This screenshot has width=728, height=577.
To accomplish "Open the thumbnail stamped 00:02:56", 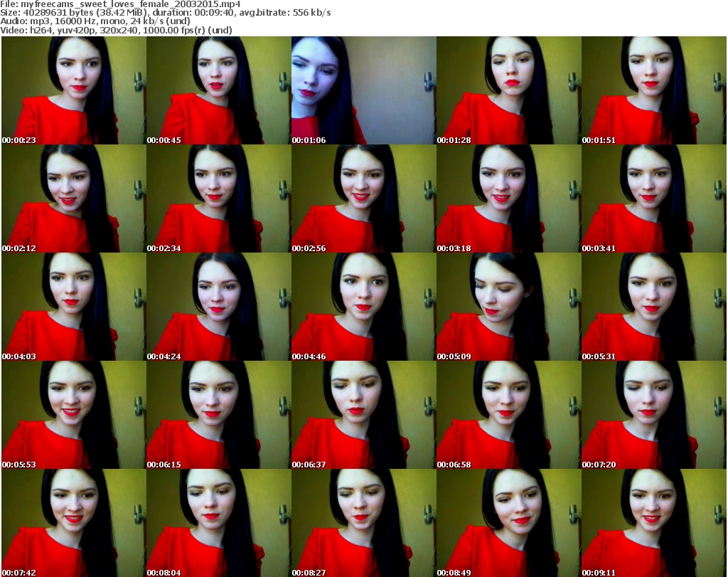I will (363, 198).
